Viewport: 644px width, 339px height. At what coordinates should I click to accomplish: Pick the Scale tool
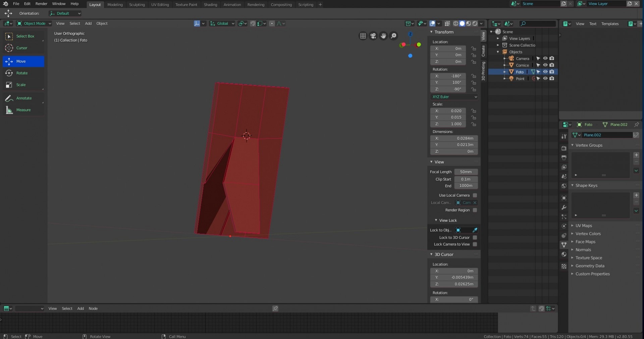pos(23,85)
